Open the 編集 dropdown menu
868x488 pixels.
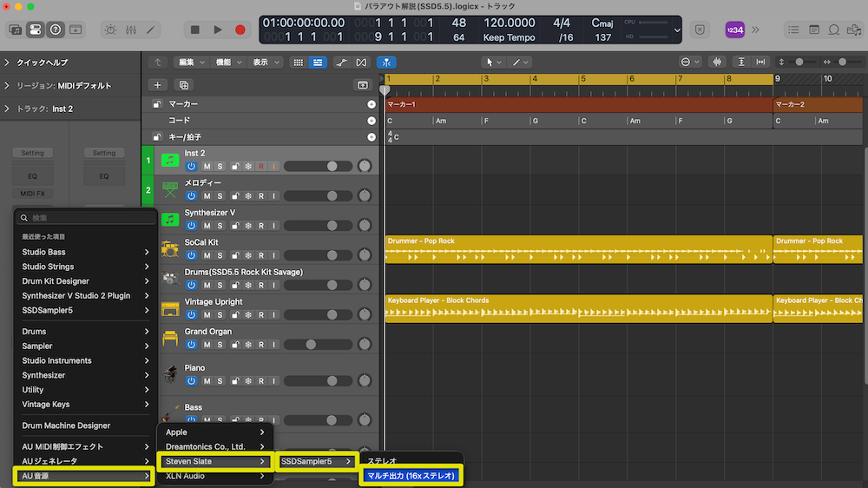tap(192, 63)
